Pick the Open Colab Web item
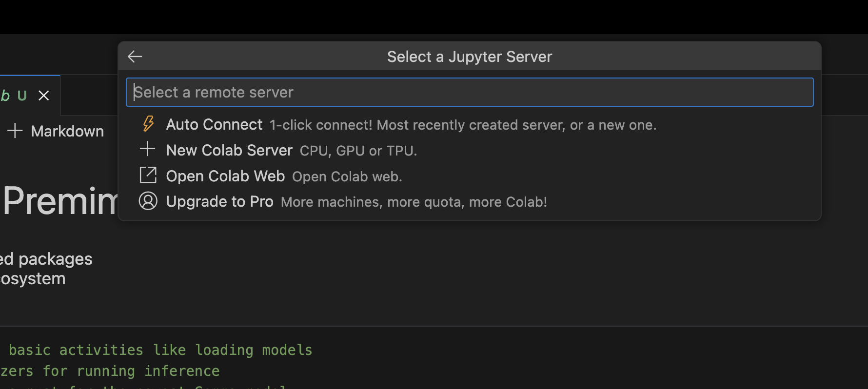 225,176
